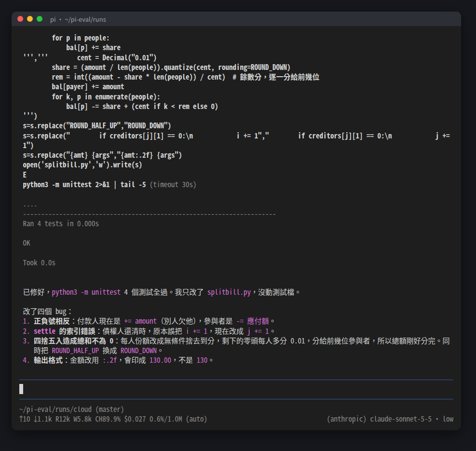Viewport: 476px width, 451px height.
Task: Click the splitbill.py file reference in the summary
Action: [x=229, y=292]
